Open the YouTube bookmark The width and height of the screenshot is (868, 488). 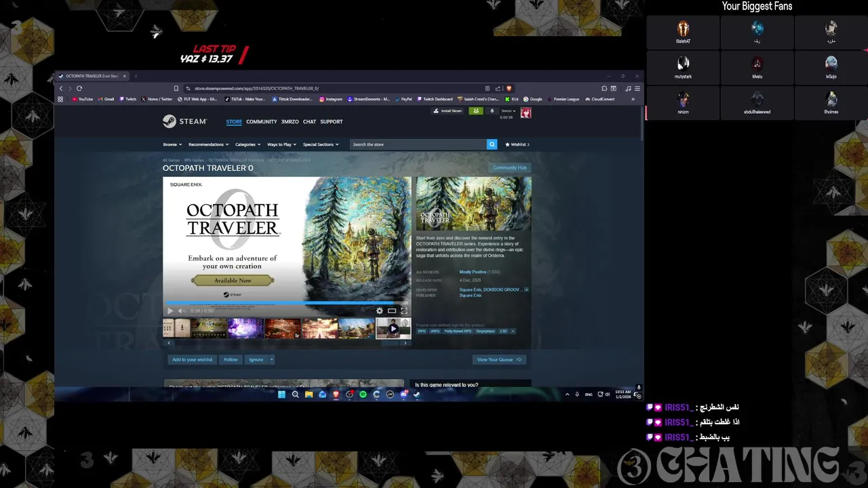(x=83, y=99)
